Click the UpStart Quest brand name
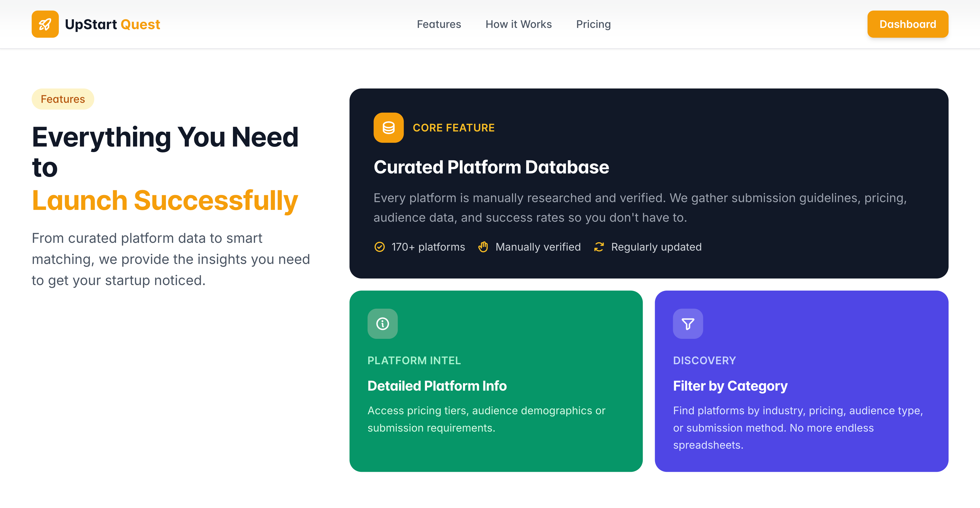980x508 pixels. coord(112,24)
